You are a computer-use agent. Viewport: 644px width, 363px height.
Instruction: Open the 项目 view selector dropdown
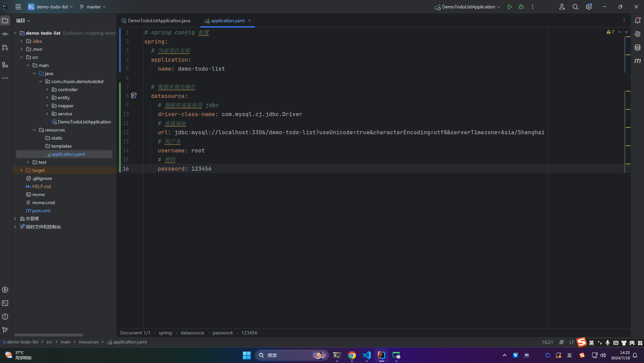pyautogui.click(x=23, y=21)
